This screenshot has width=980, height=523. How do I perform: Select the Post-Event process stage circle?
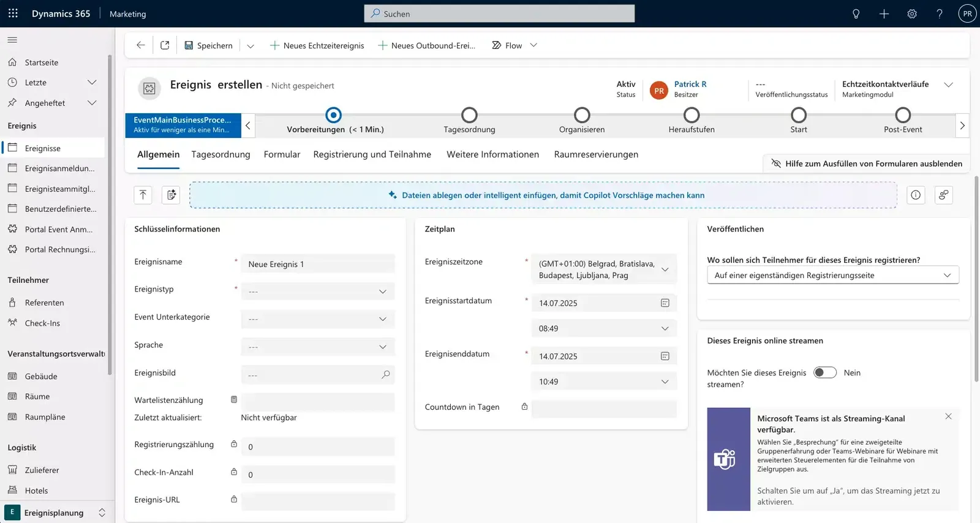(x=903, y=115)
